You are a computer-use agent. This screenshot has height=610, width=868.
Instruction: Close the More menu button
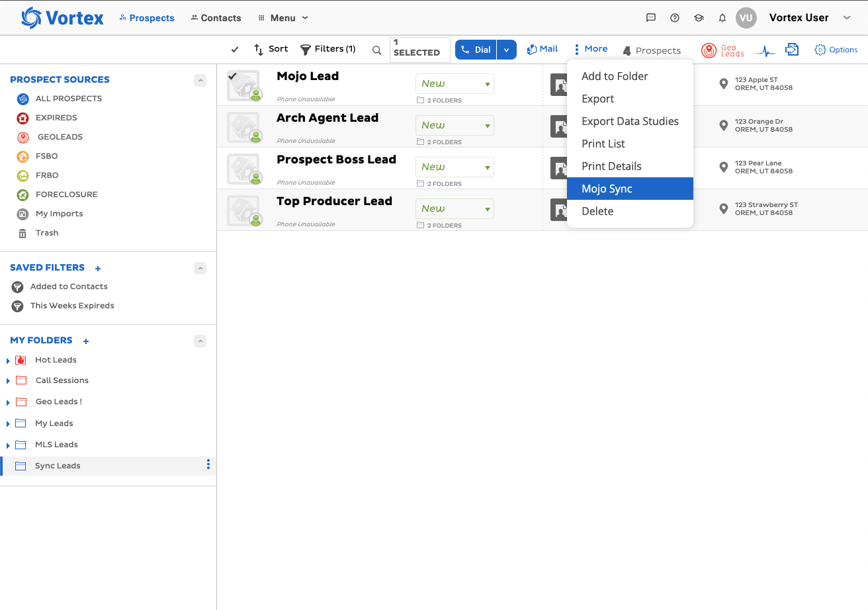(591, 49)
